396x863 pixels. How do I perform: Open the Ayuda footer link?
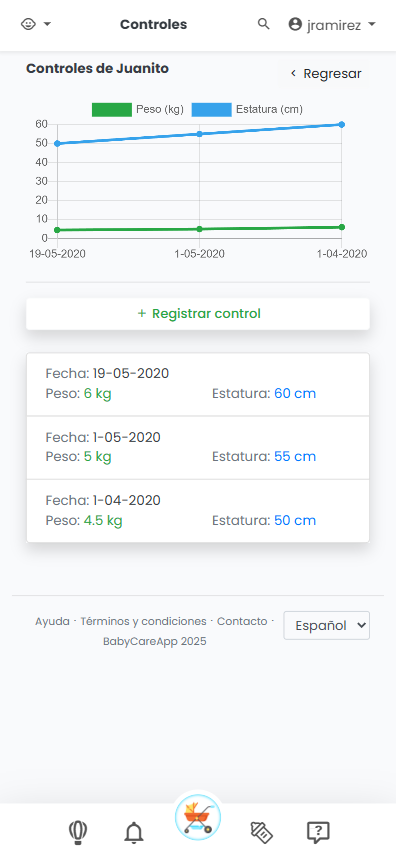pos(52,621)
